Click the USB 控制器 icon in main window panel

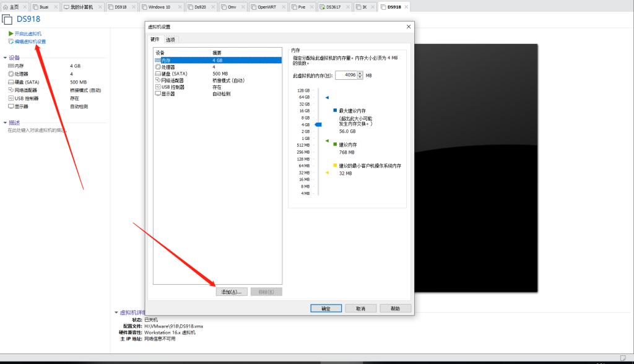coord(11,98)
